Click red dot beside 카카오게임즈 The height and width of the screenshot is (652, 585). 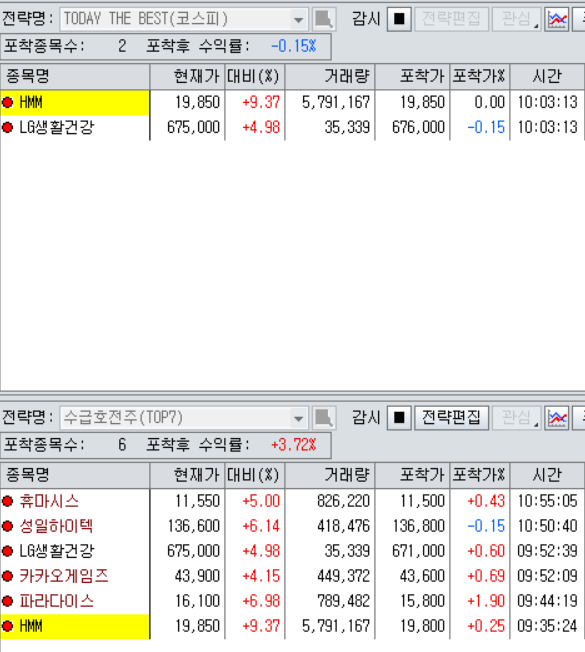pyautogui.click(x=7, y=576)
